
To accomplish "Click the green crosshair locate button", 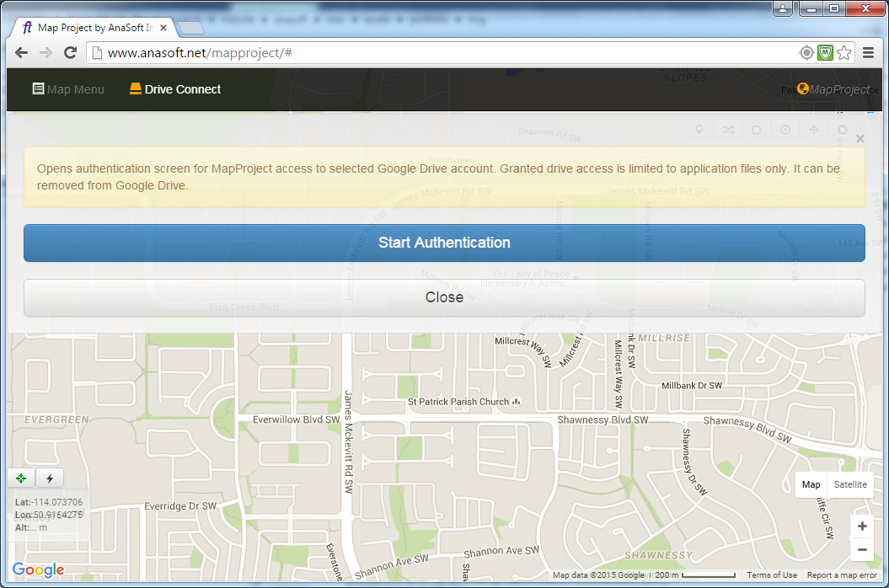I will (21, 478).
